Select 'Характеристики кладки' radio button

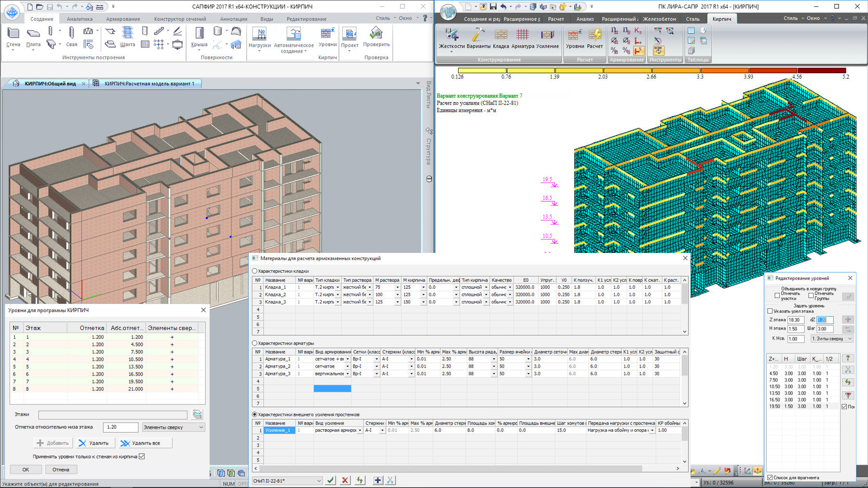pyautogui.click(x=255, y=271)
